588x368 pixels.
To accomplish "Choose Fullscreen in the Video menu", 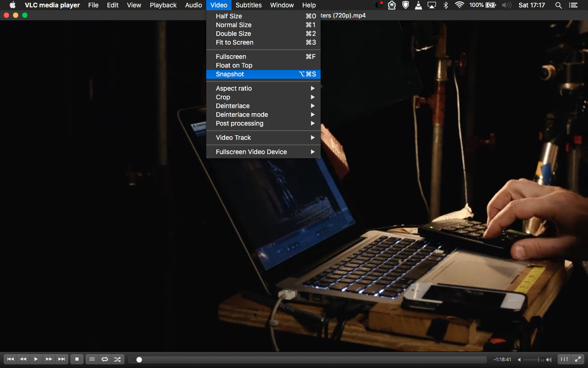I will [263, 57].
